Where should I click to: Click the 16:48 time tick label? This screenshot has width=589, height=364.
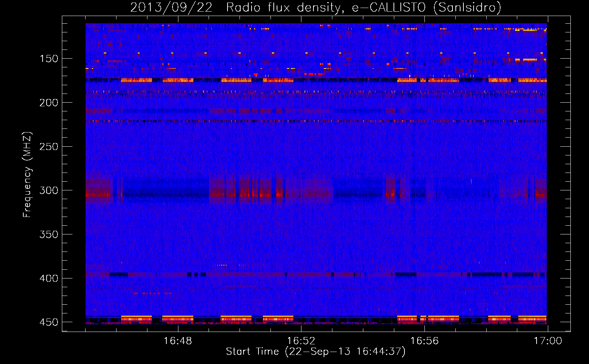pos(178,341)
